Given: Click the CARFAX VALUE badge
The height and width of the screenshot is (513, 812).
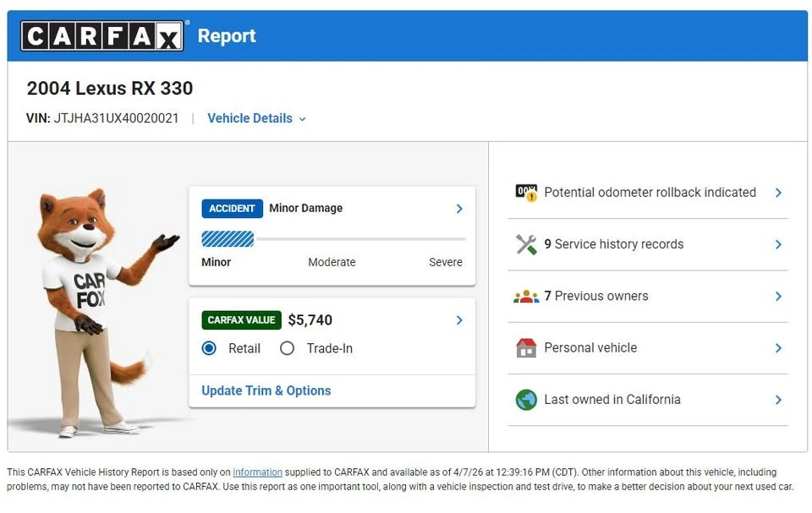Looking at the screenshot, I should [241, 320].
